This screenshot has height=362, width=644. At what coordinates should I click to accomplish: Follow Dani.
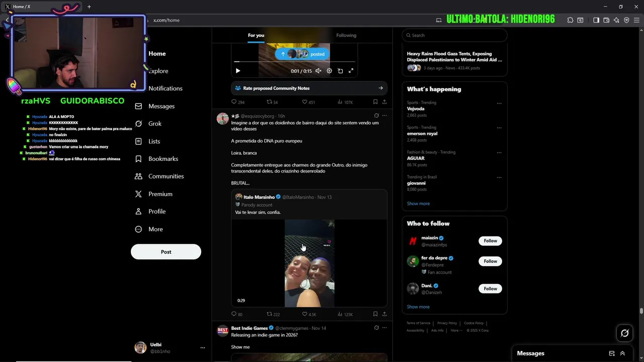pos(490,289)
